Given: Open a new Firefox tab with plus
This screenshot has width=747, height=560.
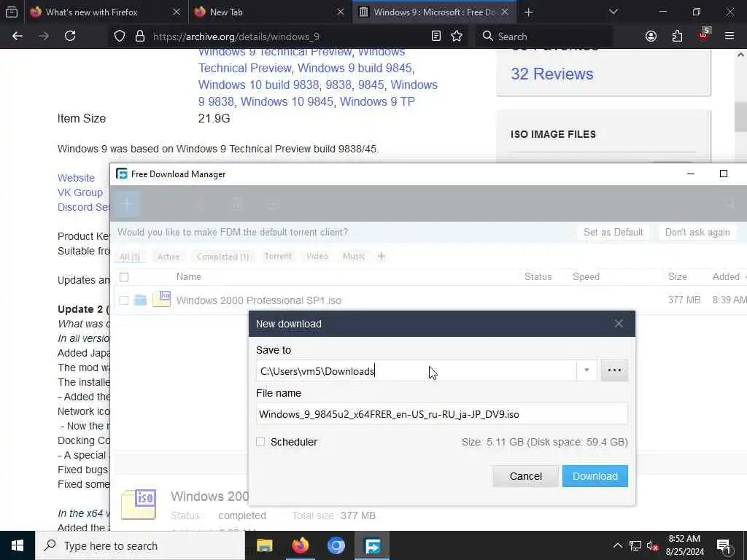Looking at the screenshot, I should click(x=528, y=12).
